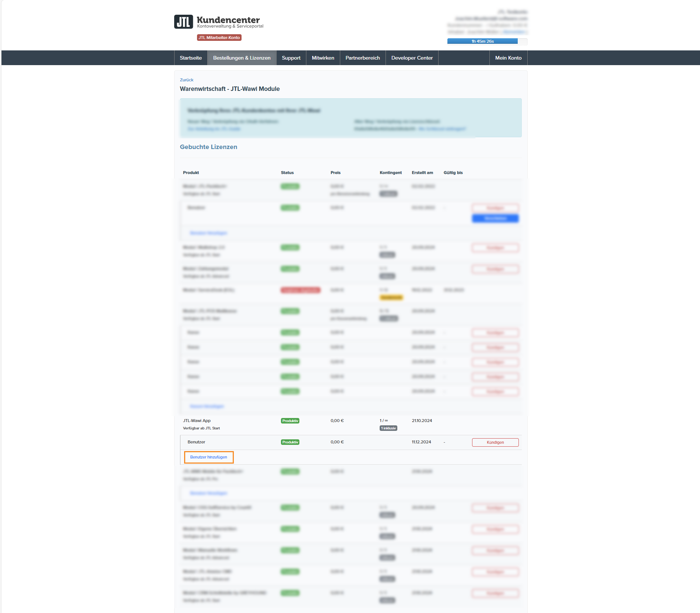Open Bestellungen & Lizenzen in navigation
The height and width of the screenshot is (613, 700).
click(242, 58)
